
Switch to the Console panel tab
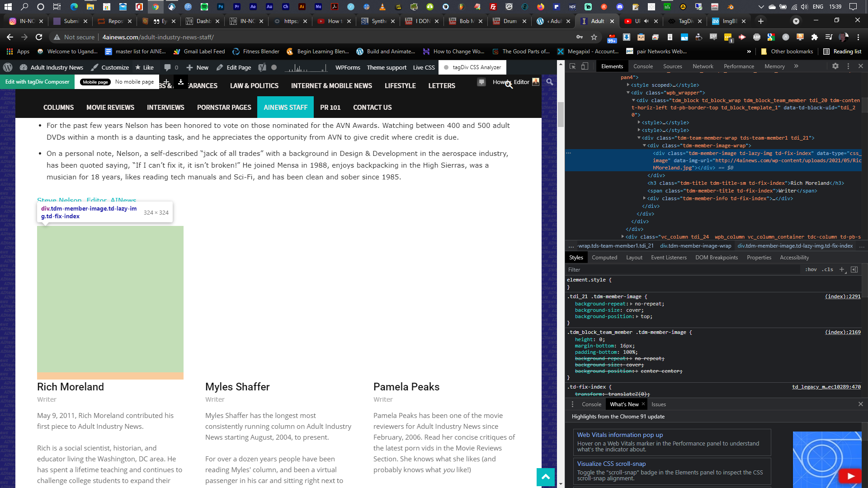click(643, 66)
